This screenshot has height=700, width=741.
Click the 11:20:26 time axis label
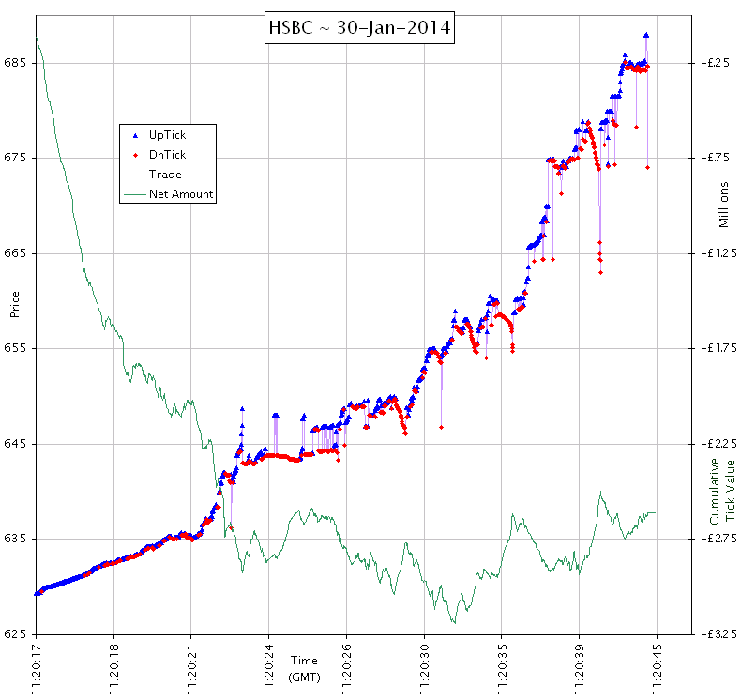[346, 669]
